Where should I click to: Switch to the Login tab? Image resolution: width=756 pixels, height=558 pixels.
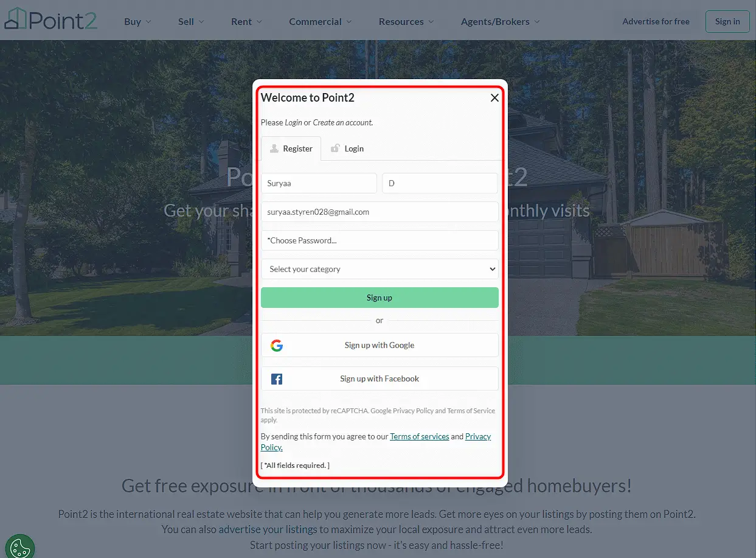tap(347, 148)
